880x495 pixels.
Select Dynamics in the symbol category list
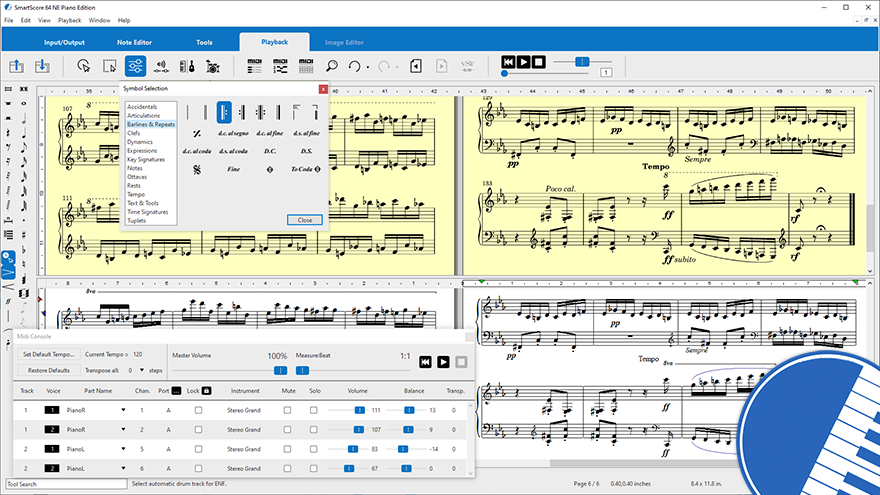coord(140,142)
